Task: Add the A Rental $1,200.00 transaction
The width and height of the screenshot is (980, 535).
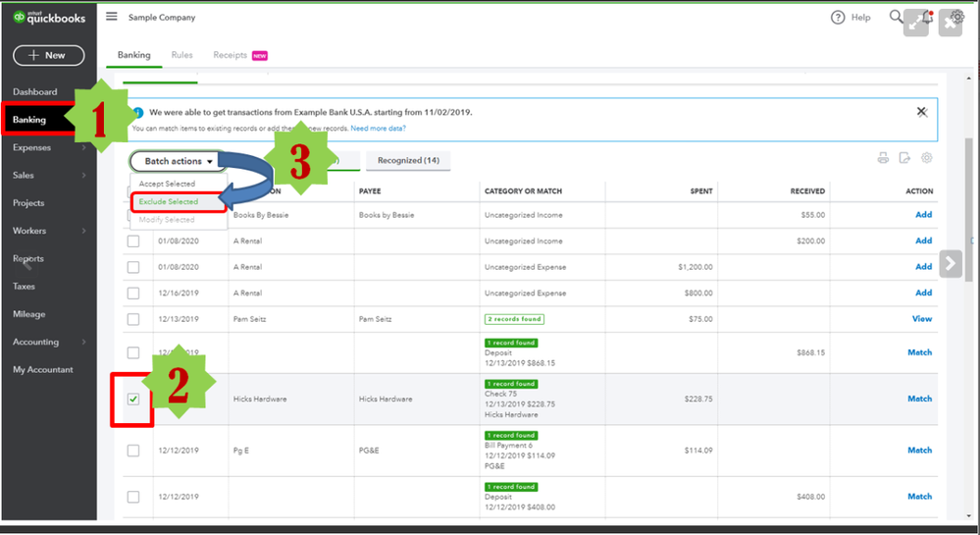Action: tap(923, 267)
